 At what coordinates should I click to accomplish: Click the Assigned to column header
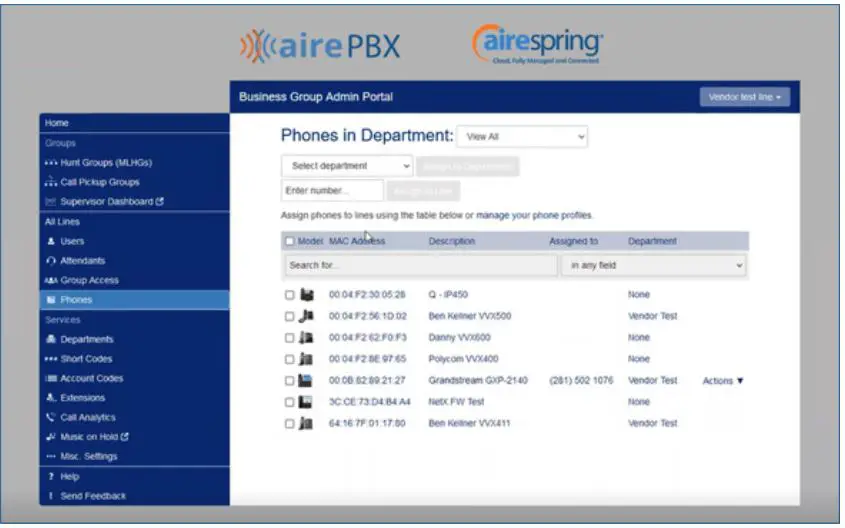573,241
